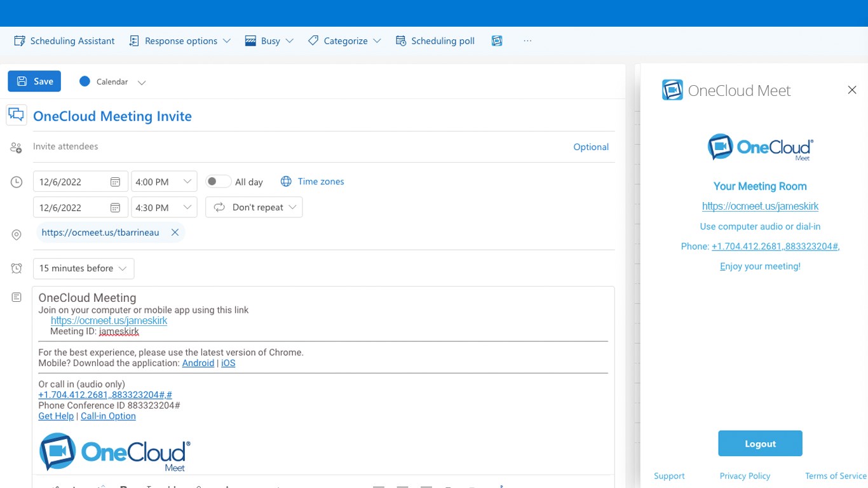Open the Busy status dropdown
Viewport: 868px width, 488px height.
[269, 41]
